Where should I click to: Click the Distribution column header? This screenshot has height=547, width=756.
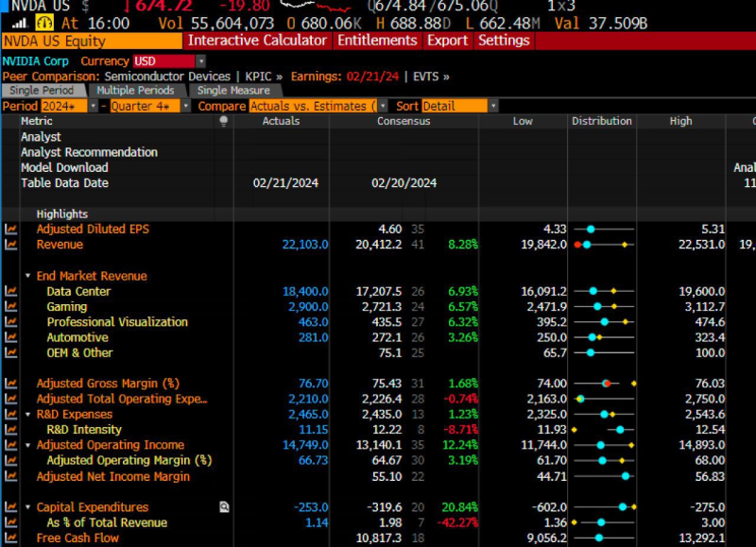pyautogui.click(x=602, y=122)
